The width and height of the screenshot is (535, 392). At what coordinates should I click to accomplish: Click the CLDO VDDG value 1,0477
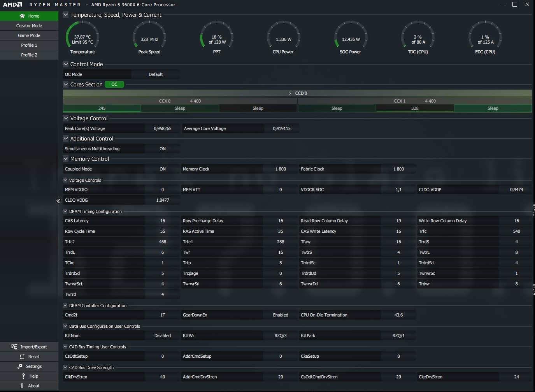(x=163, y=200)
